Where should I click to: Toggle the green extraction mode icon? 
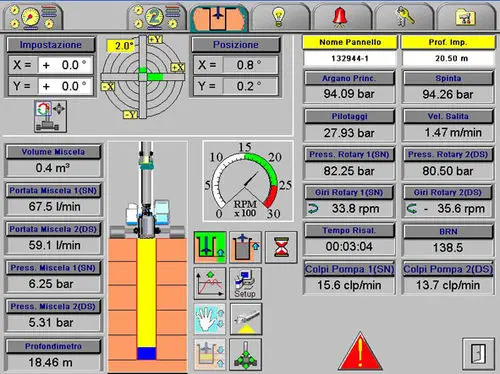click(x=210, y=247)
